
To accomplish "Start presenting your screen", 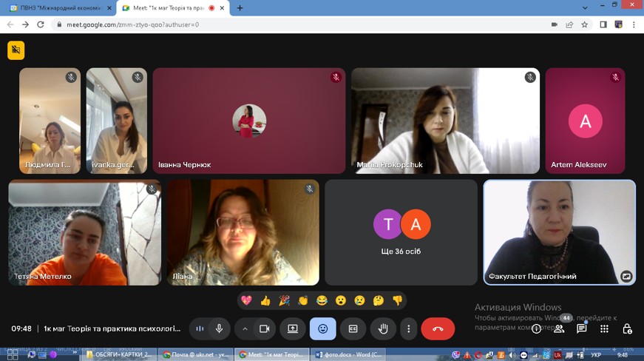I will click(x=293, y=328).
